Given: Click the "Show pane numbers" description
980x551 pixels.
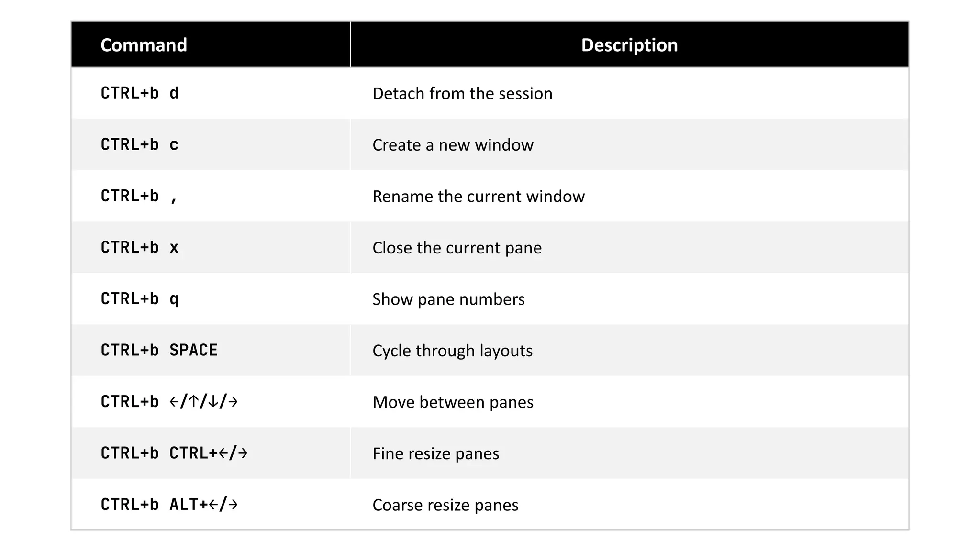Looking at the screenshot, I should coord(448,299).
